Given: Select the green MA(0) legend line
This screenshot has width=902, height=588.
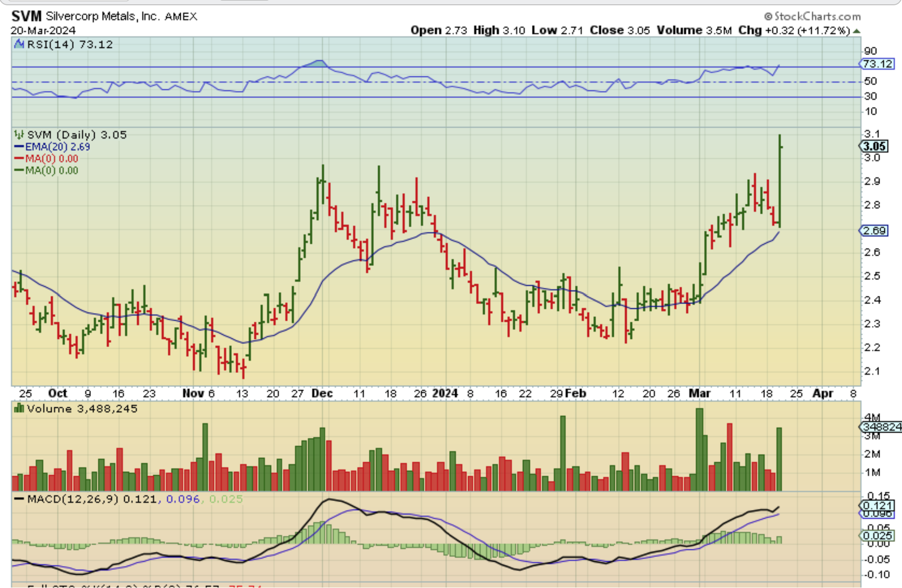Looking at the screenshot, I should (19, 171).
